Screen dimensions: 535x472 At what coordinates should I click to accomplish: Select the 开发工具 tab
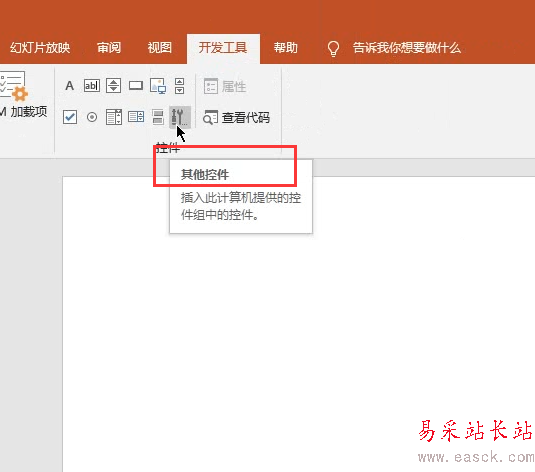(223, 48)
